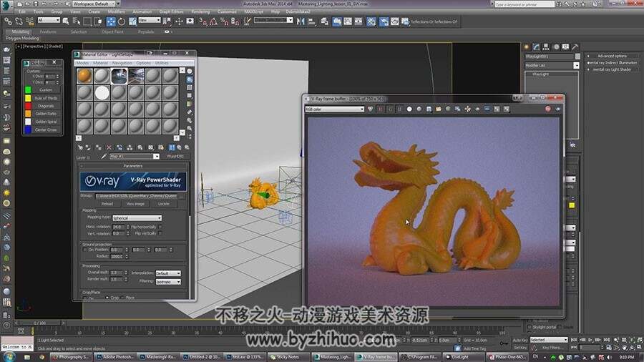
Task: Enable Ground projection On checkbox
Action: [x=85, y=250]
